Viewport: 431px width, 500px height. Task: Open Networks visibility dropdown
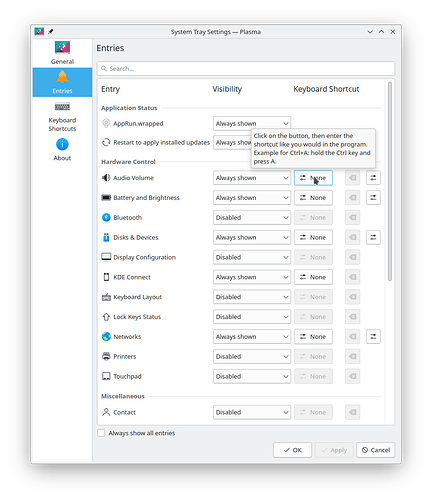point(252,336)
